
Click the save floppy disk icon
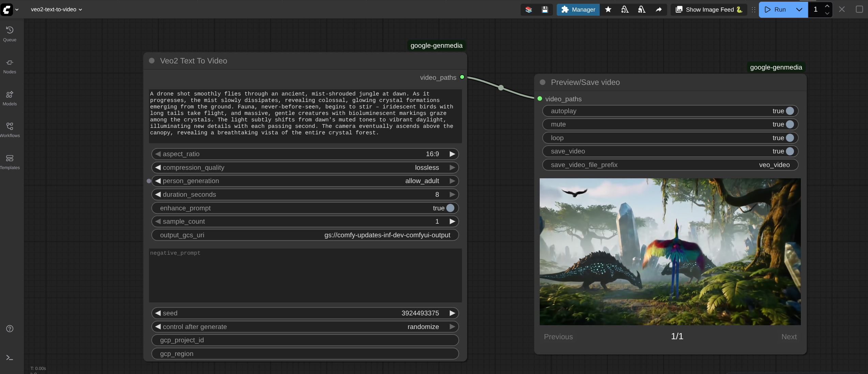(x=545, y=10)
